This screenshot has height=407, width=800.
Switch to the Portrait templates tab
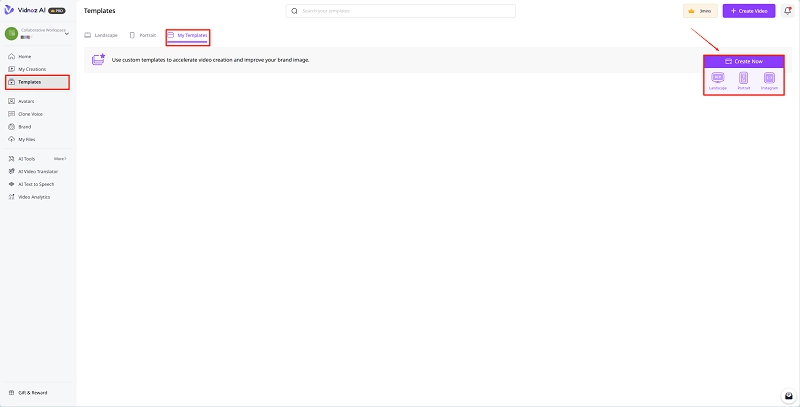point(143,35)
